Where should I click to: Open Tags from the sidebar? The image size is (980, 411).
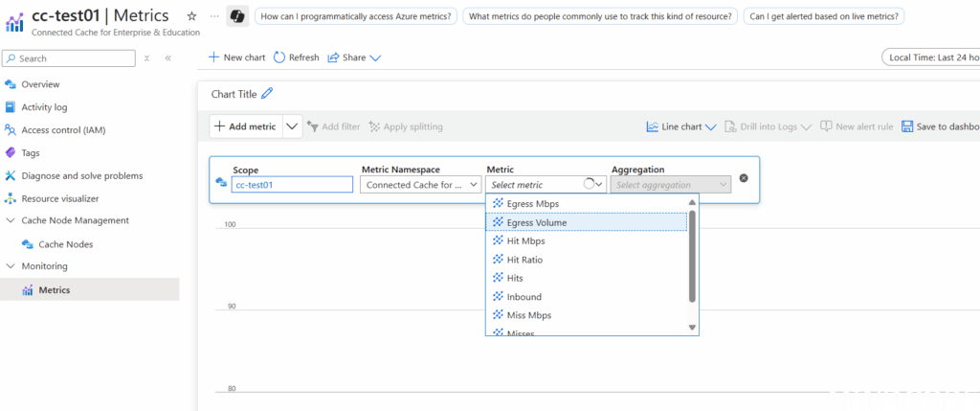click(x=31, y=152)
